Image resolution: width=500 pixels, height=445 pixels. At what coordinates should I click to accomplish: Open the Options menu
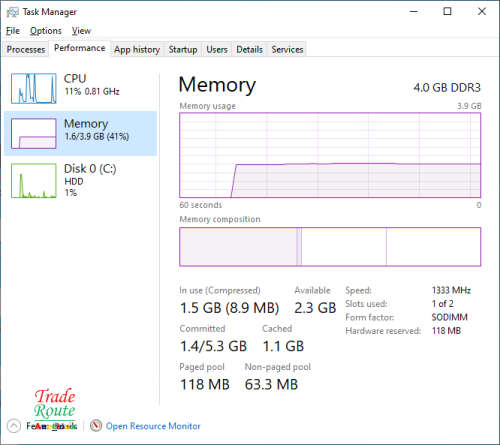point(46,31)
